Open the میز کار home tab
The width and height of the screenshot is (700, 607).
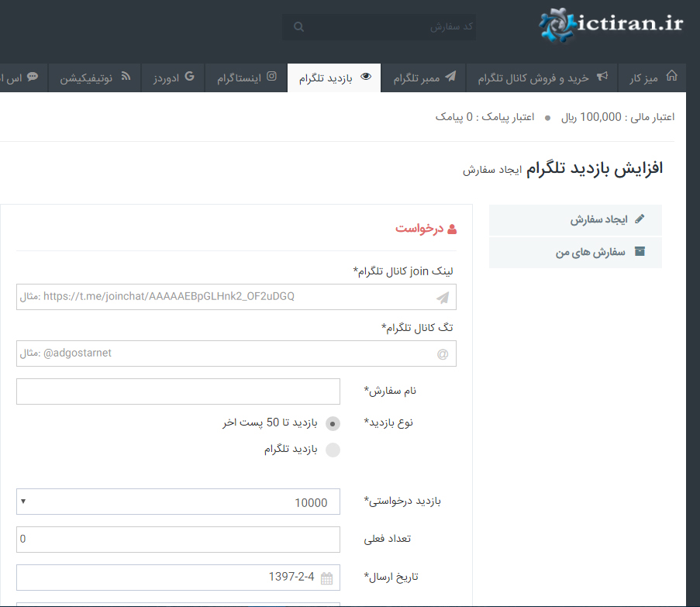click(x=652, y=78)
